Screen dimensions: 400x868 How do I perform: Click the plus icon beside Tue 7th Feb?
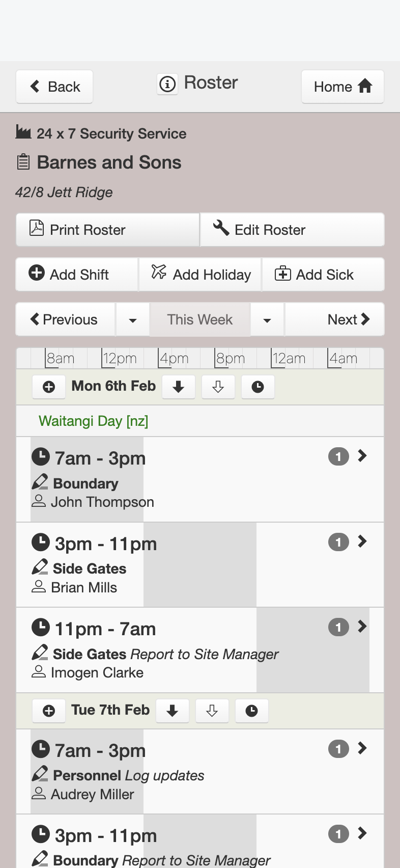tap(49, 711)
